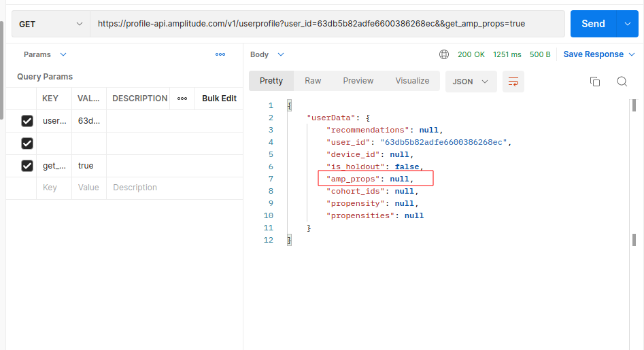Click the "user_id" value string in the response

click(443, 143)
